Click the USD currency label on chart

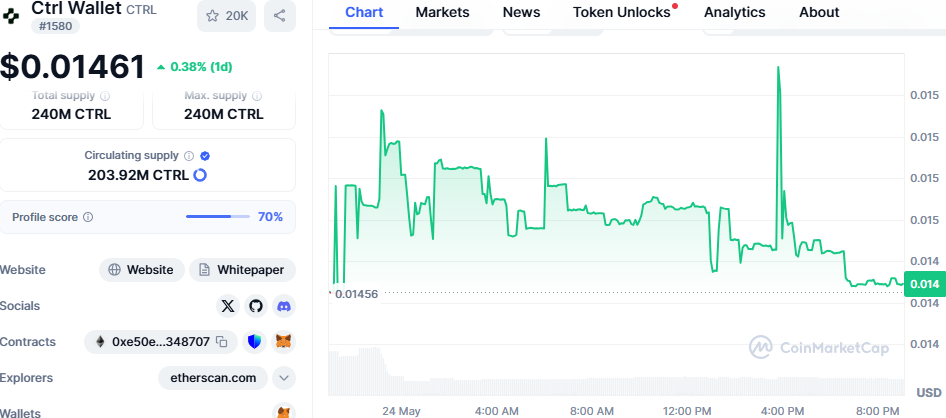(929, 393)
